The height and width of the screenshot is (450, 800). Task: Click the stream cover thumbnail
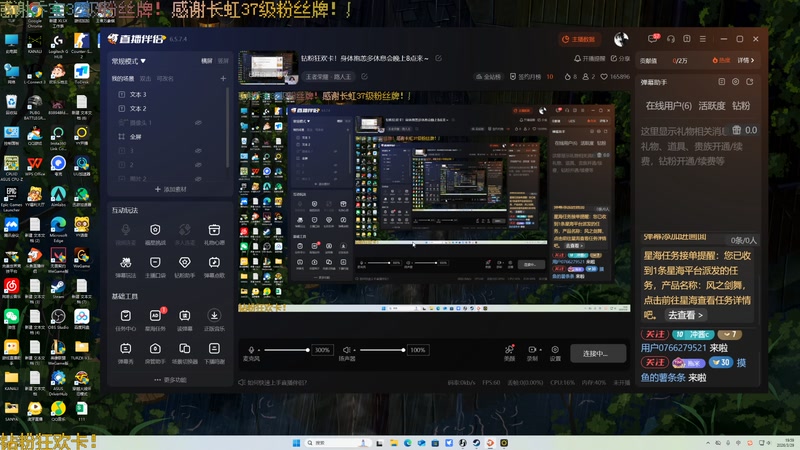pos(268,67)
